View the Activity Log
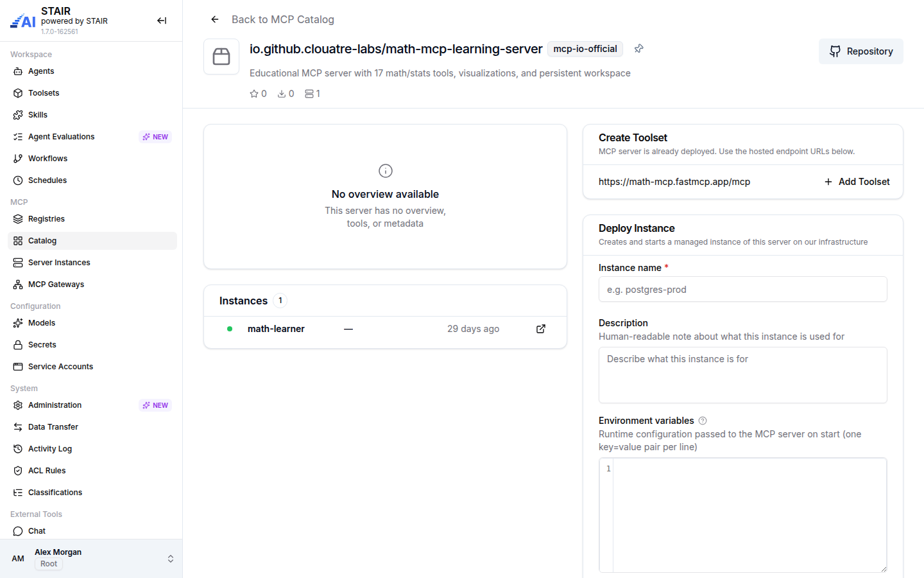This screenshot has height=578, width=924. click(92, 449)
